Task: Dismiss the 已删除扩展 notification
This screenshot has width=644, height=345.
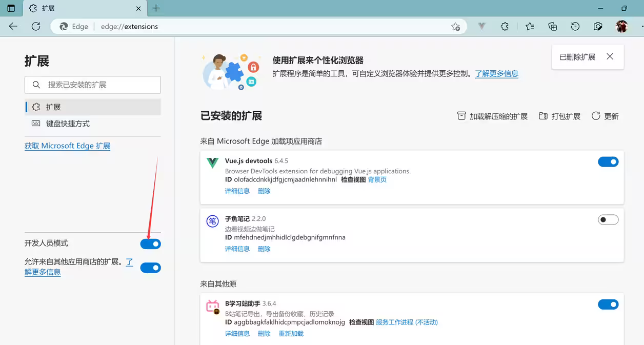Action: tap(610, 57)
